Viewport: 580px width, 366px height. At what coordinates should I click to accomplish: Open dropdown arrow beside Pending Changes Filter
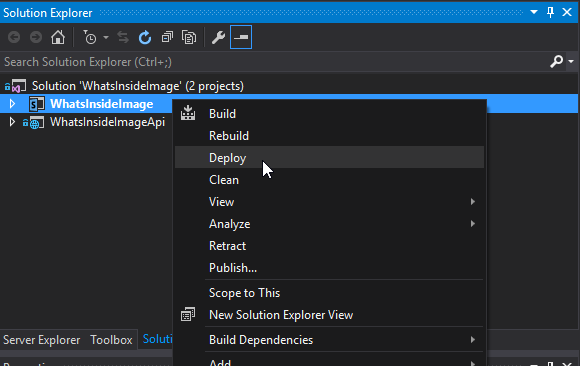tap(106, 37)
